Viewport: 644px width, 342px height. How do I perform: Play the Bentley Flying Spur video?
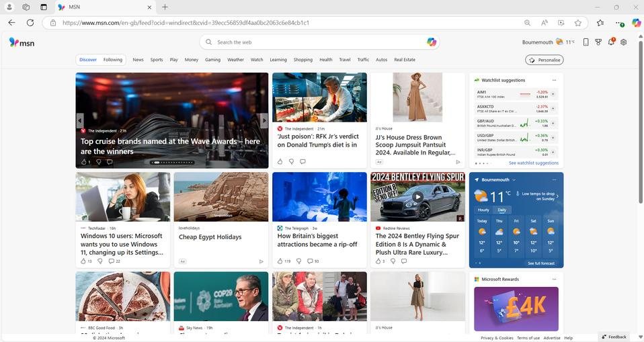coord(417,197)
